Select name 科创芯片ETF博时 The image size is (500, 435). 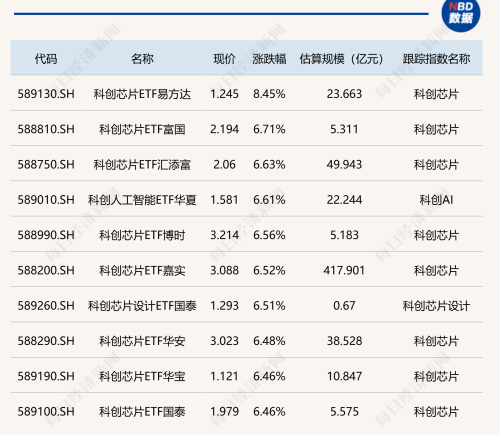click(142, 235)
